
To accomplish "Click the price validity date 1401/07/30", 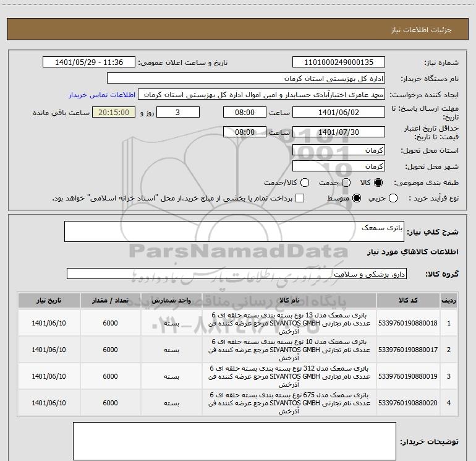I will pos(339,132).
